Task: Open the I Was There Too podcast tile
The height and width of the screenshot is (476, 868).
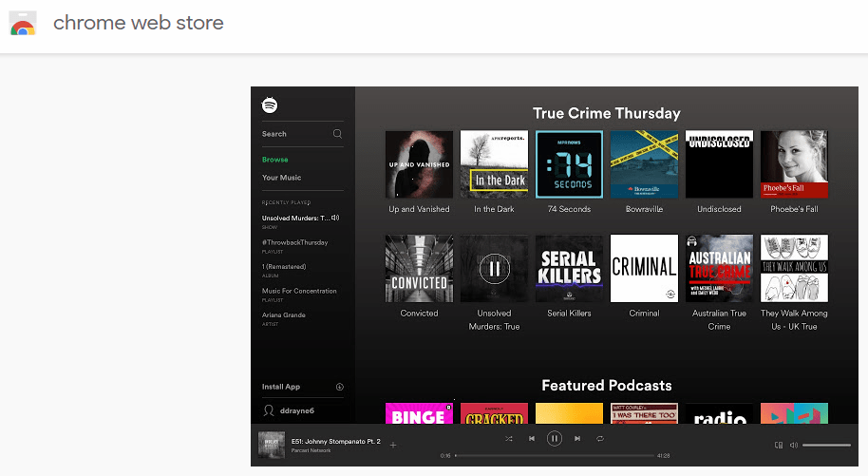Action: (645, 413)
